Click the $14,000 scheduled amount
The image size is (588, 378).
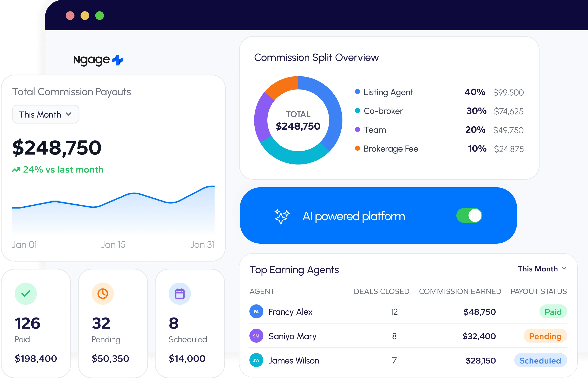[x=187, y=359]
